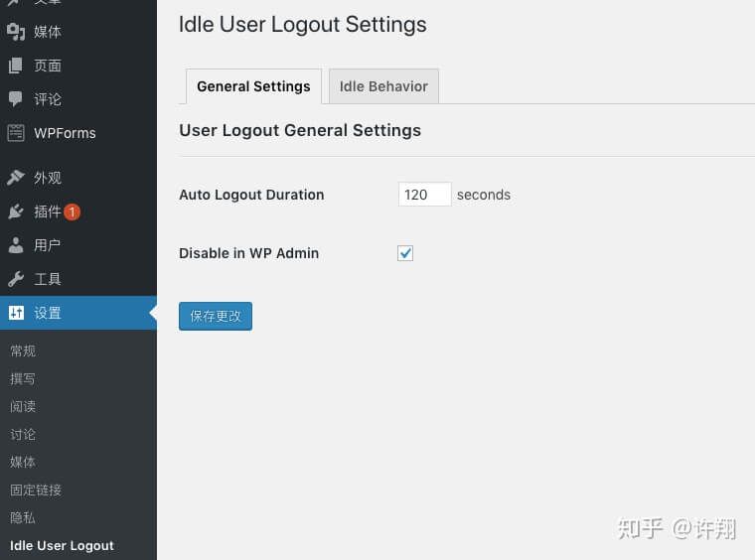This screenshot has width=755, height=560.
Task: Click the Appearance paintbrush icon
Action: [16, 178]
